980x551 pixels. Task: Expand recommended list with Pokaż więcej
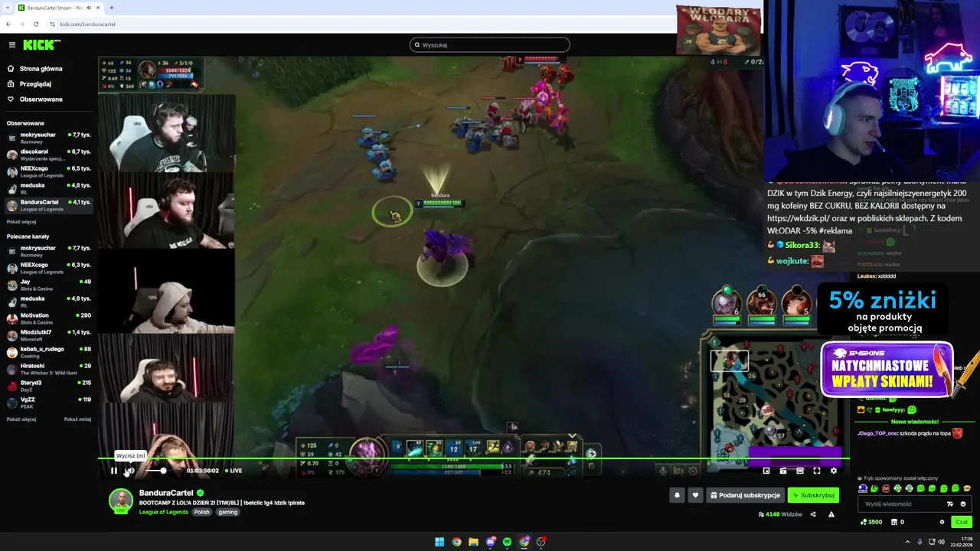point(21,419)
